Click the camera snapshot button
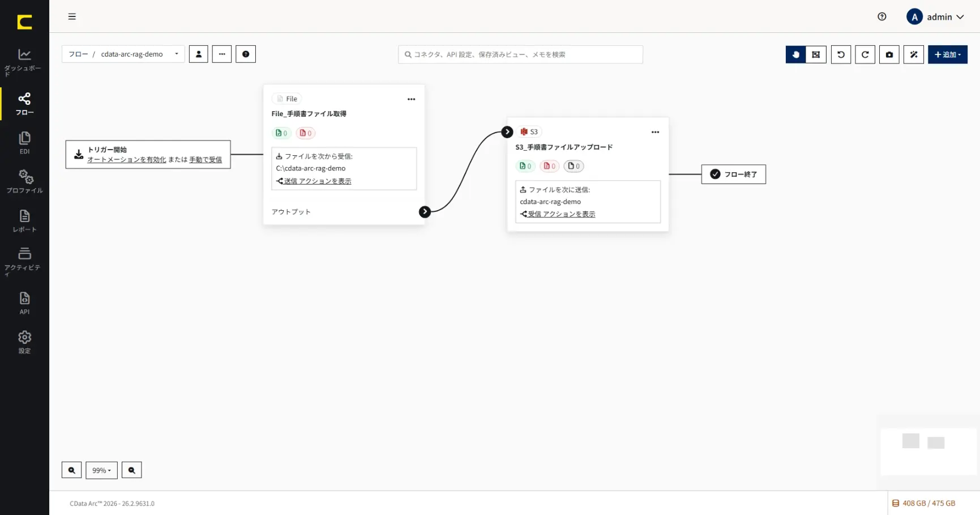Viewport: 980px width, 515px height. (889, 54)
